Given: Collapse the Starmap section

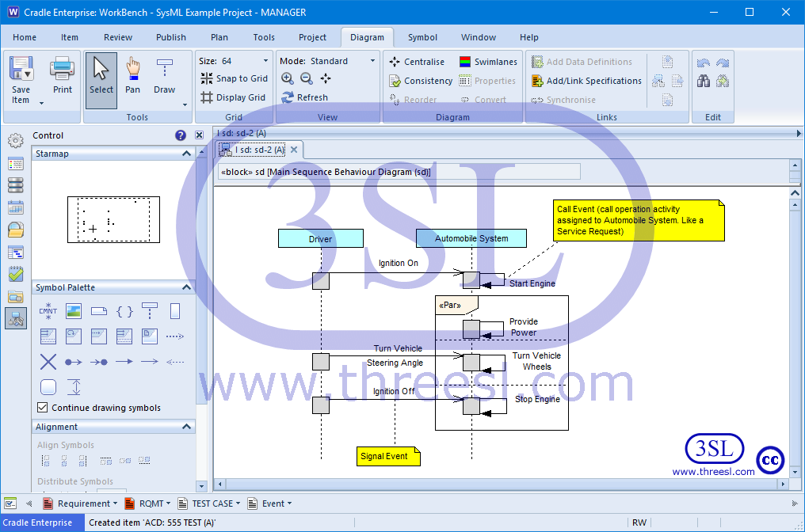Looking at the screenshot, I should pos(186,154).
